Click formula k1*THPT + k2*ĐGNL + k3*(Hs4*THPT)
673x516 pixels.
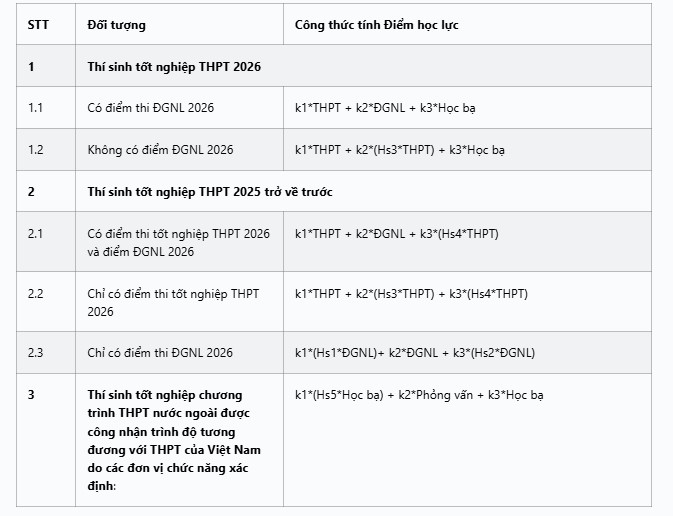[x=397, y=234]
